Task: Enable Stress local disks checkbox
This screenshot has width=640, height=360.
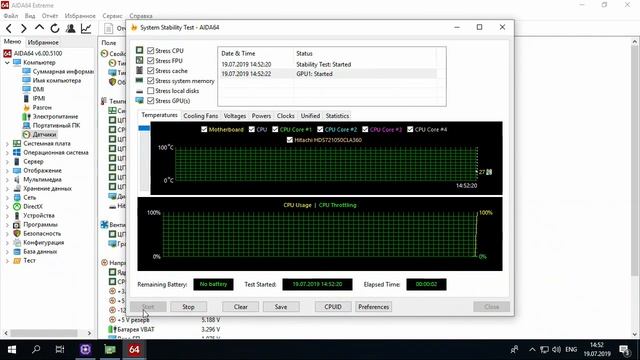Action: 151,91
